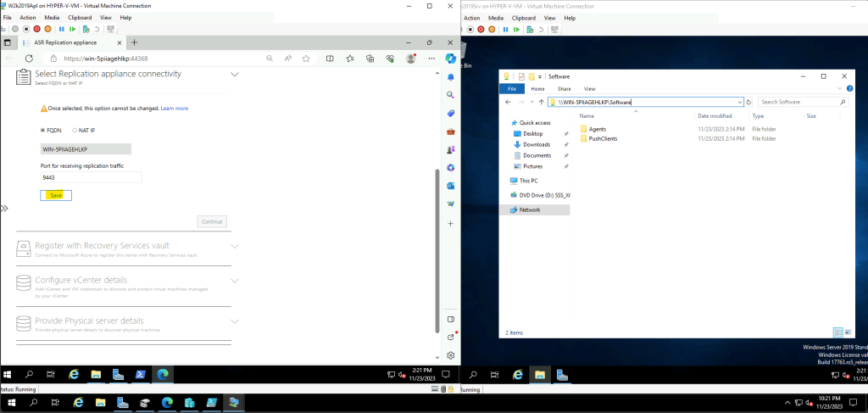Click the Edge zoom-out magnifier icon in address bar
This screenshot has width=868, height=413.
(270, 59)
